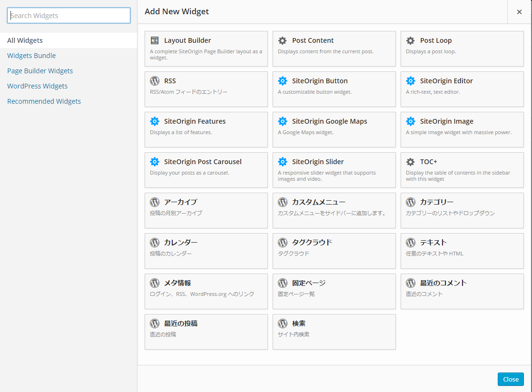Click the メタ情報 WordPress logo icon
This screenshot has width=532, height=392.
click(155, 283)
